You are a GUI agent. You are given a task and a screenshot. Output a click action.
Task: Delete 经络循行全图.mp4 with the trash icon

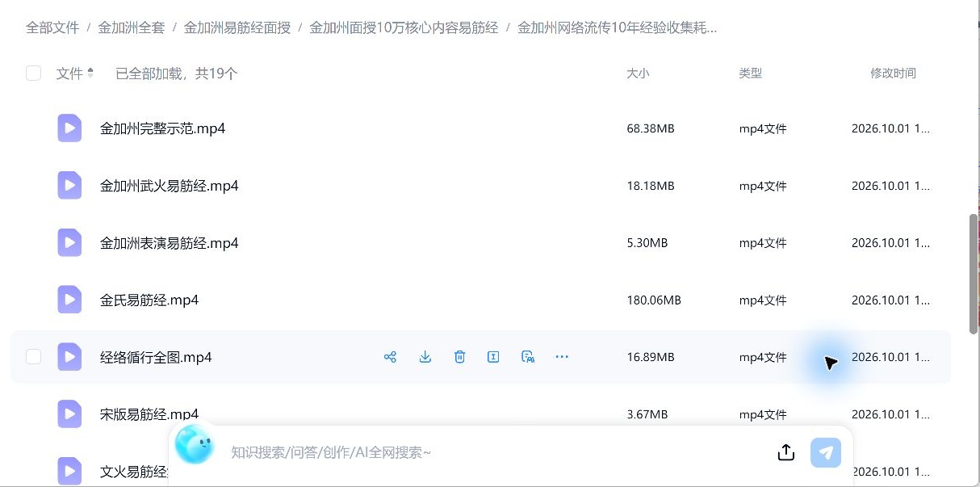pyautogui.click(x=459, y=357)
